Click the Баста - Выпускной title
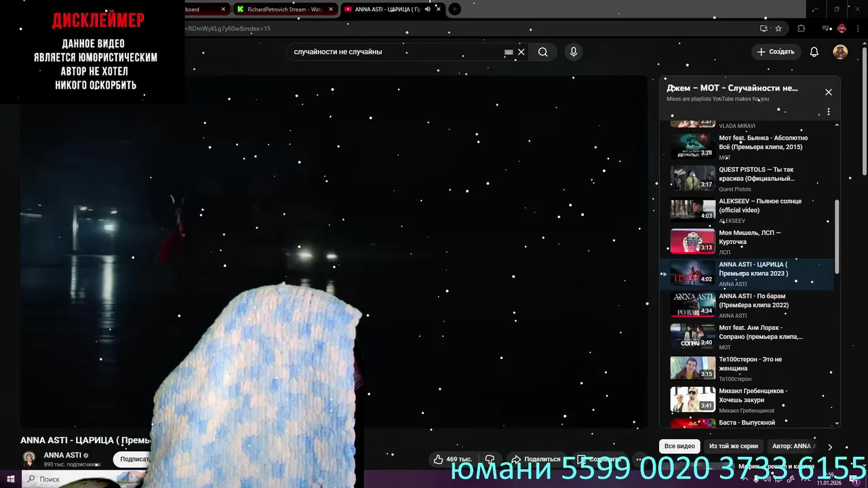The image size is (868, 488). coord(747,423)
